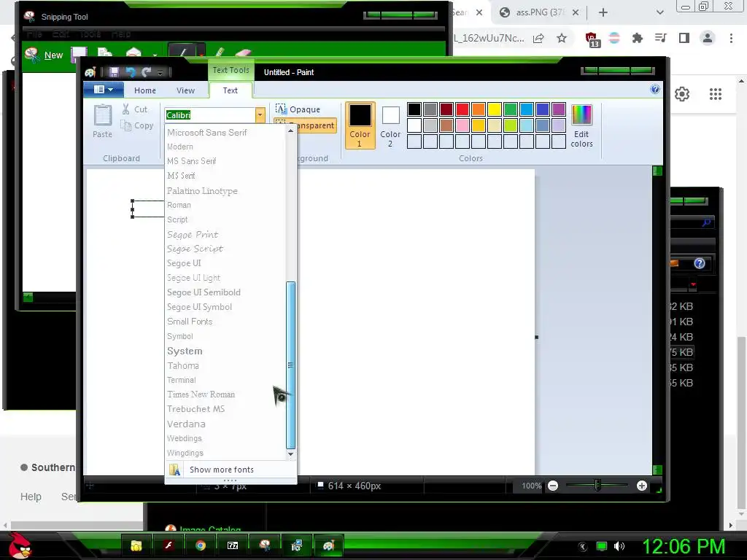The image size is (747, 560).
Task: Pick Segoe UI Semibold font
Action: 204,292
